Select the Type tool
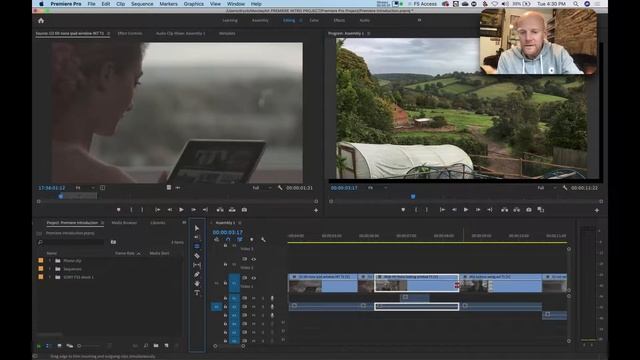 [197, 293]
